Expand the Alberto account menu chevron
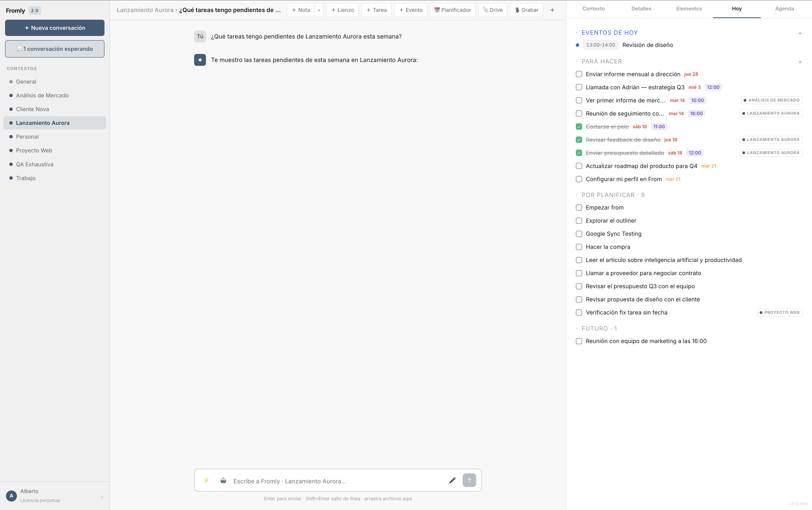The image size is (812, 510). (102, 497)
